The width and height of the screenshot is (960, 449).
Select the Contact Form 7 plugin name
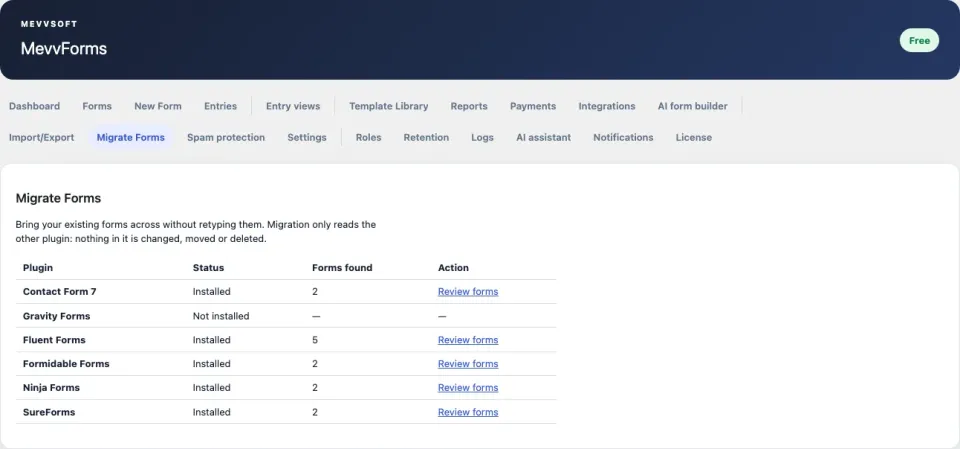click(x=59, y=292)
